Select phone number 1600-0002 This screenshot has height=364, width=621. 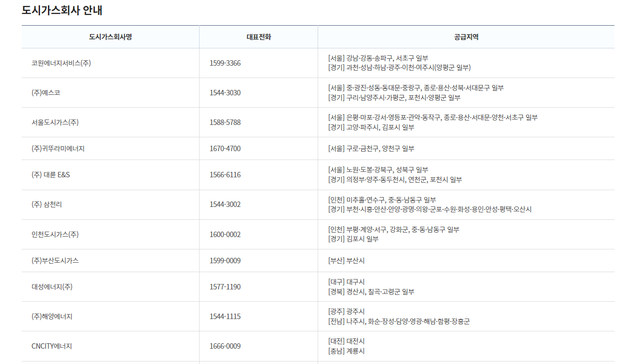225,235
